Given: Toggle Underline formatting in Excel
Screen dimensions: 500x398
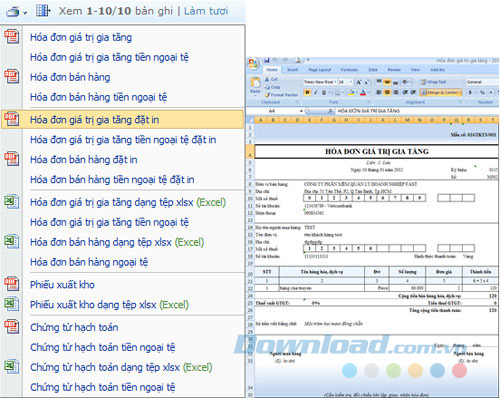Looking at the screenshot, I should pos(324,92).
